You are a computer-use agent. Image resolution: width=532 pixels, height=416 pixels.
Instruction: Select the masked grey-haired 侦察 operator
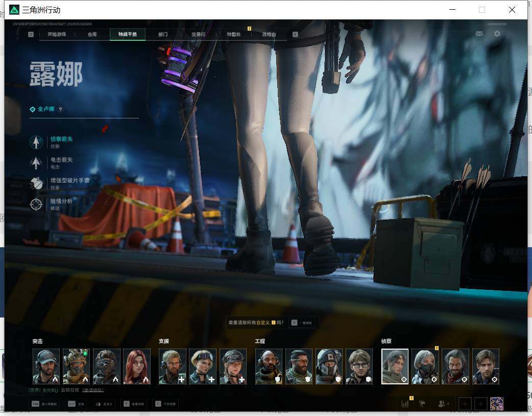pos(425,366)
